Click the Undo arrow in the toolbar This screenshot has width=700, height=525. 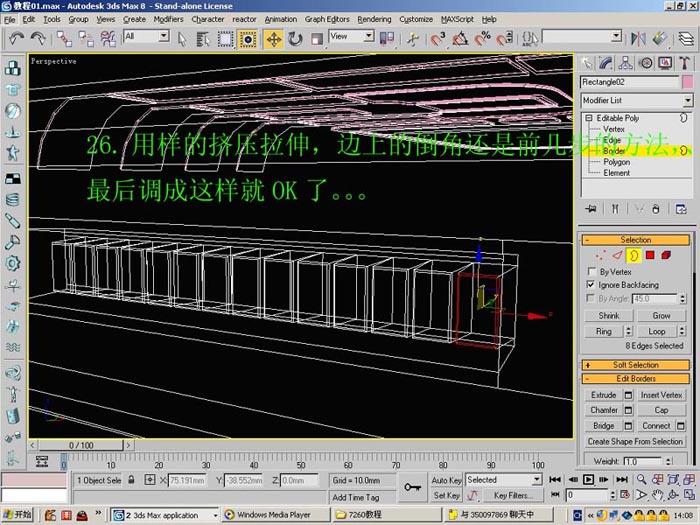tap(17, 39)
